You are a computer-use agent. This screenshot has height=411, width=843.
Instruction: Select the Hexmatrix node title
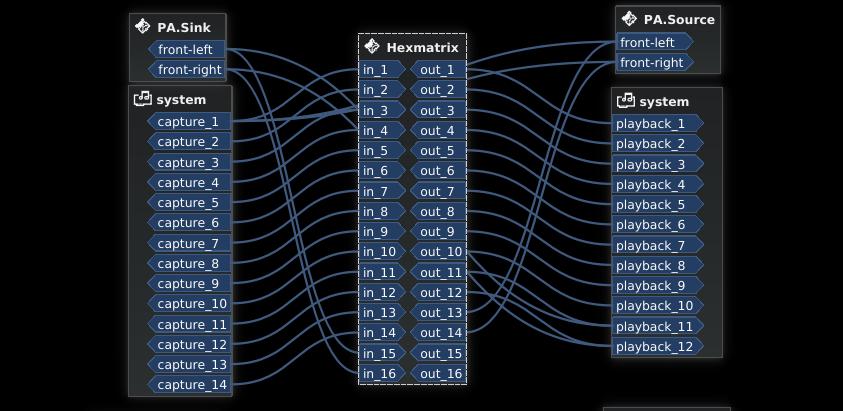point(422,47)
